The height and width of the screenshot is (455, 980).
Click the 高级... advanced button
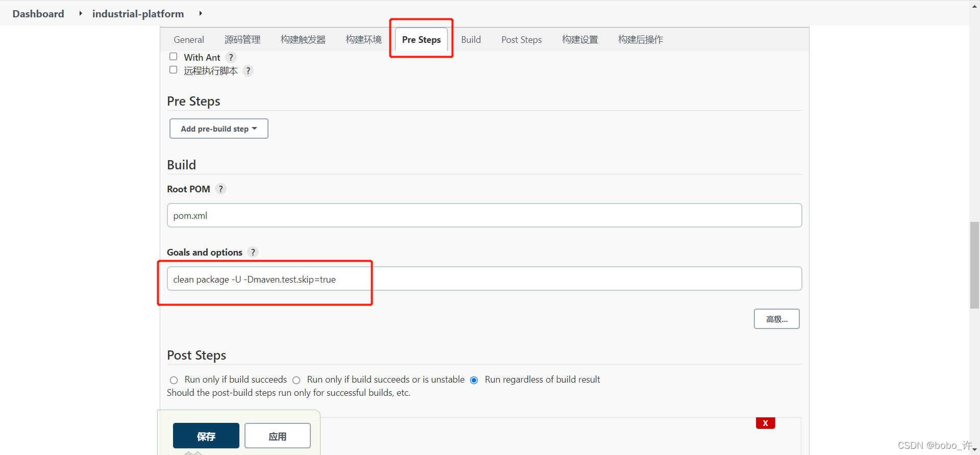coord(776,319)
